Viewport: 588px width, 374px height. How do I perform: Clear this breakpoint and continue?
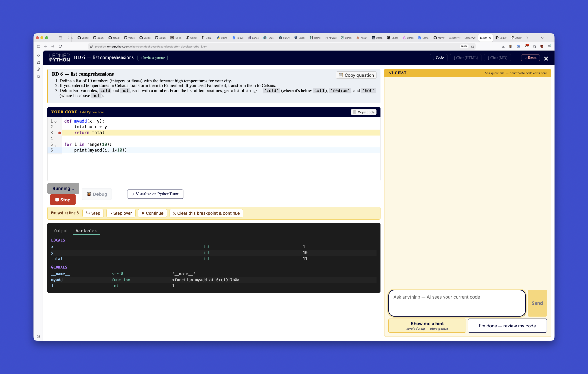pyautogui.click(x=206, y=213)
